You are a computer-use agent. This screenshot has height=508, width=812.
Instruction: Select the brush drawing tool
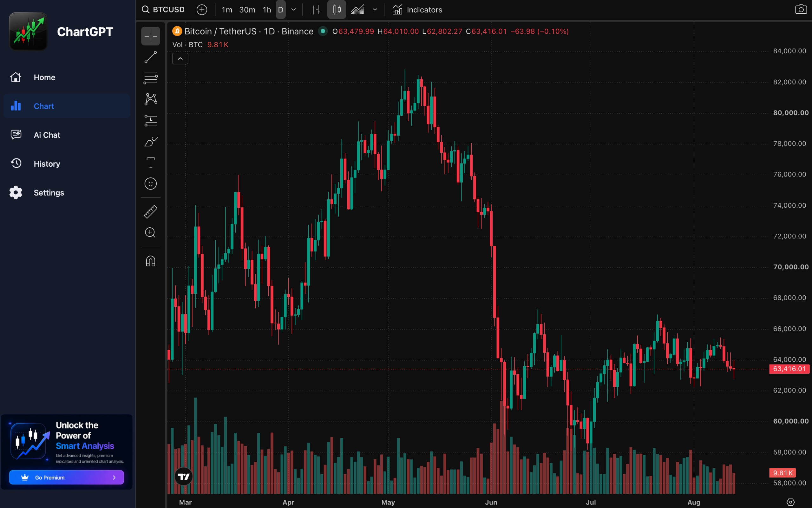click(x=150, y=142)
